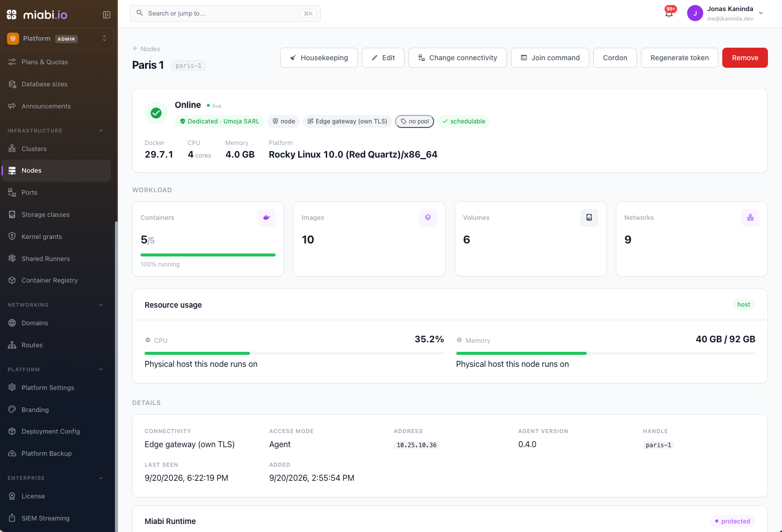Open Shared Runners page
The width and height of the screenshot is (782, 532).
56,258
